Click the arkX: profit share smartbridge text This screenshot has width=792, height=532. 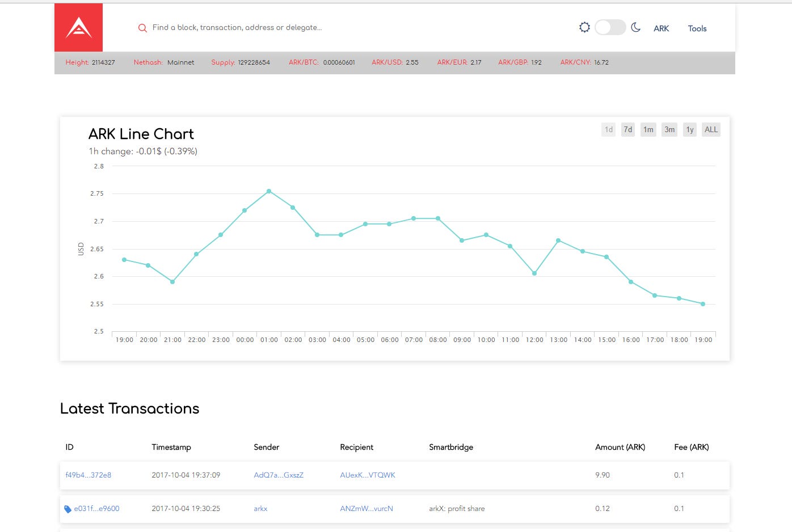pyautogui.click(x=457, y=509)
